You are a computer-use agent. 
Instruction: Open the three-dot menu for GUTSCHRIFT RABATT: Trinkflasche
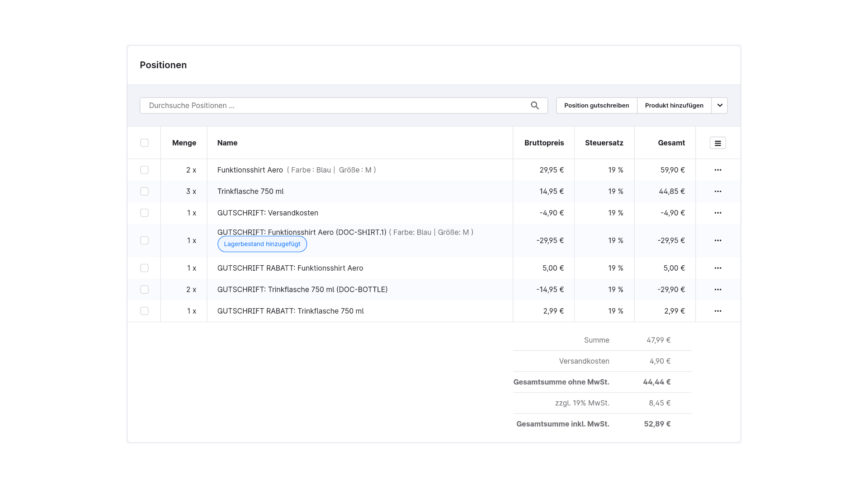718,311
